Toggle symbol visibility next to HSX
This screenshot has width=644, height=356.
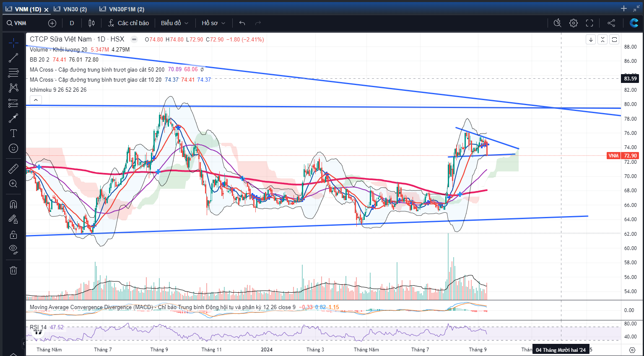coord(134,39)
